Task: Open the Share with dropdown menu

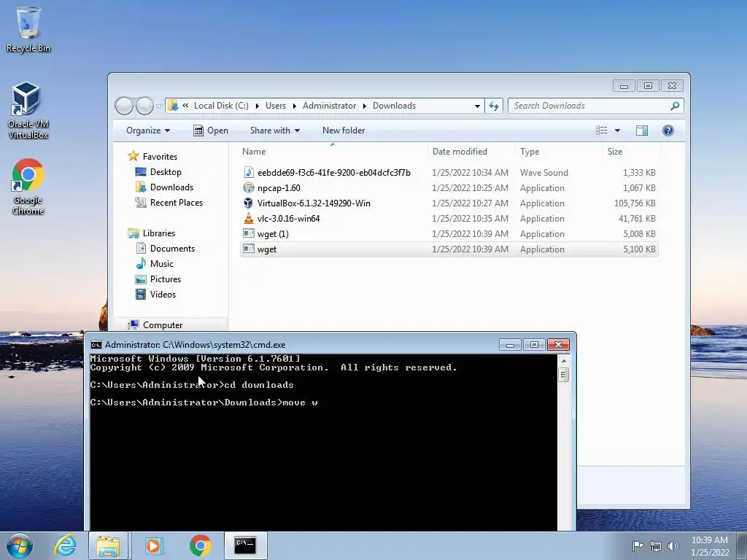Action: [275, 131]
